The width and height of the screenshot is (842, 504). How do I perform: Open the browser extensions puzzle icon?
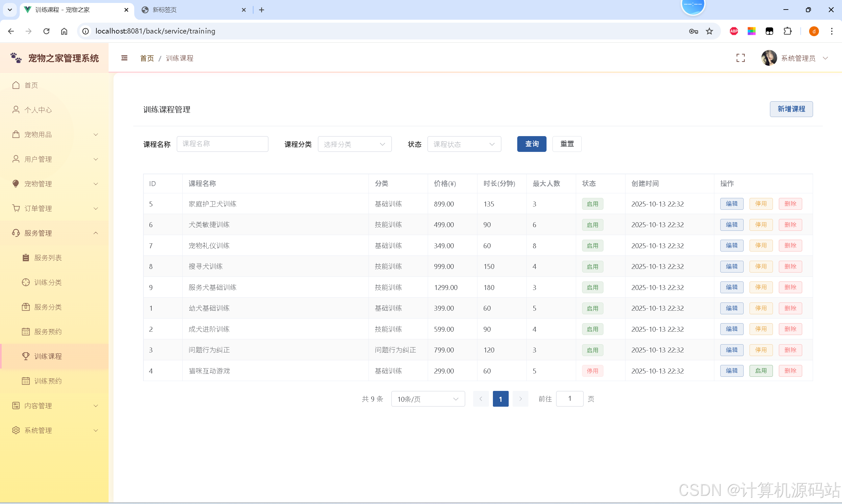787,31
